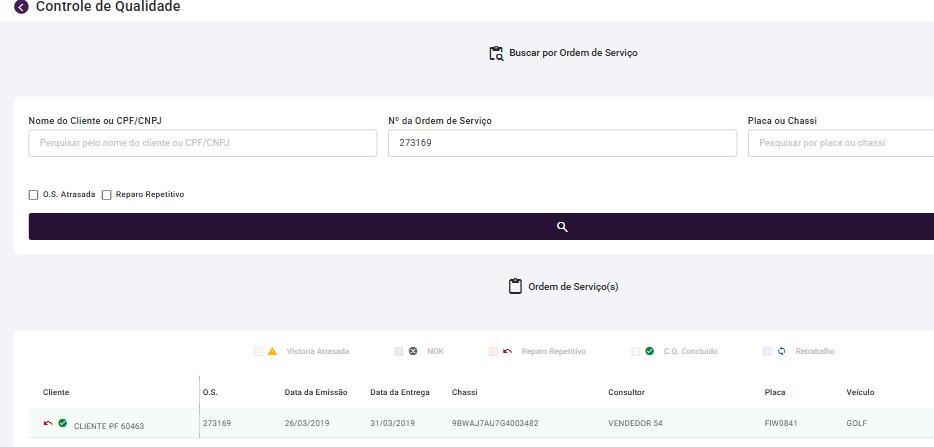Screen dimensions: 934x447
Task: Click the Nome do Cliente ou CPF/CNPJ field
Action: pos(203,144)
